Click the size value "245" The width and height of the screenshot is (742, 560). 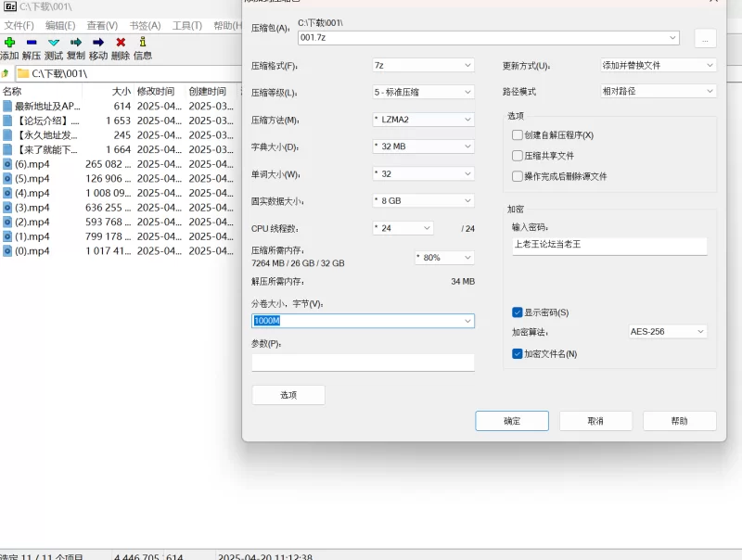click(x=122, y=135)
